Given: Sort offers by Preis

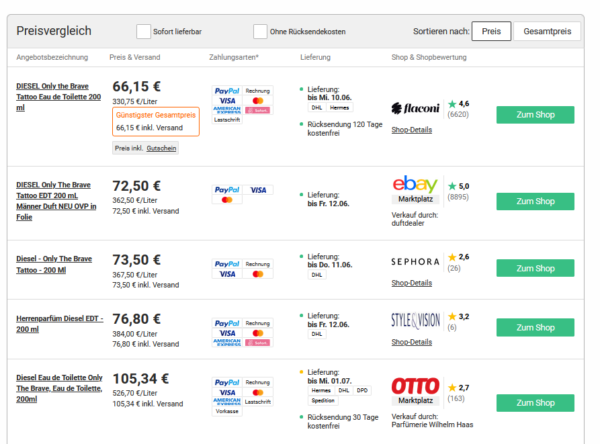Looking at the screenshot, I should coord(491,31).
